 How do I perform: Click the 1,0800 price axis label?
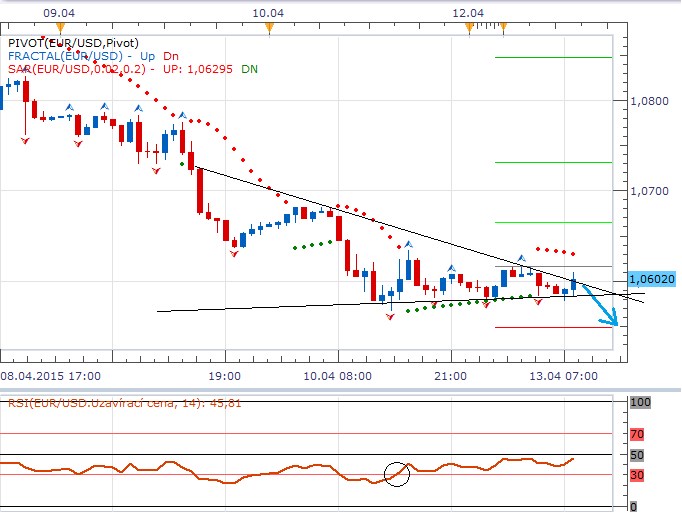coord(653,101)
